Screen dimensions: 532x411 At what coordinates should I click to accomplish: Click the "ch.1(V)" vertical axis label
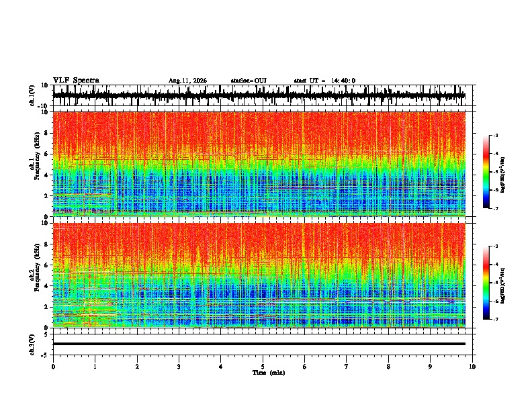32,95
